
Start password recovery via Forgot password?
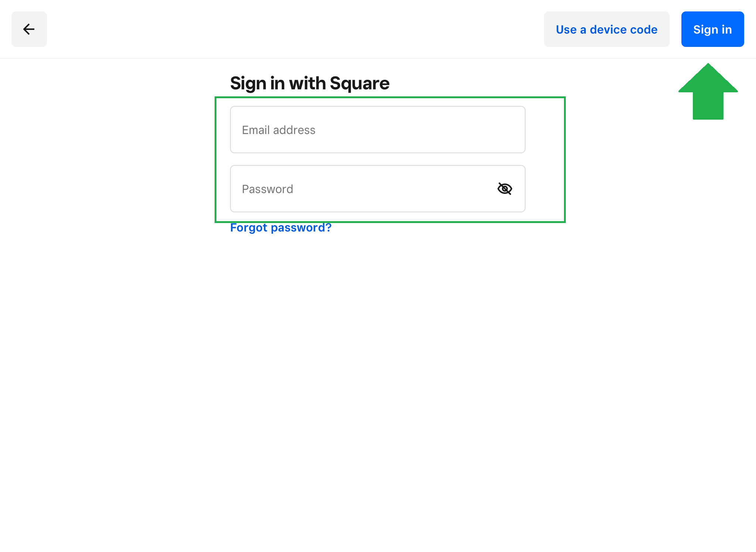click(x=281, y=228)
